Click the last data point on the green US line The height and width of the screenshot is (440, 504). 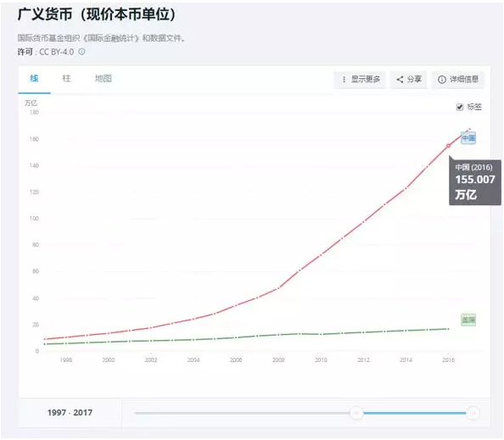point(448,329)
